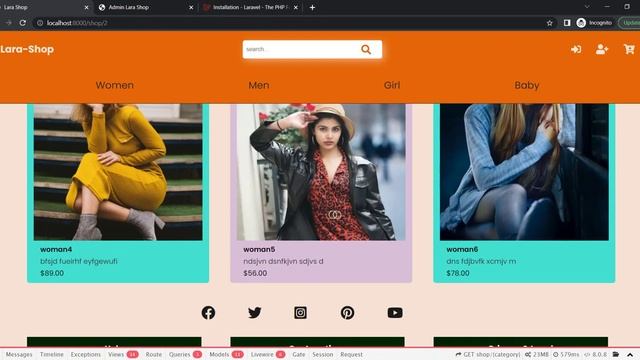Click inside the search input field
Image resolution: width=640 pixels, height=360 pixels.
tap(301, 49)
